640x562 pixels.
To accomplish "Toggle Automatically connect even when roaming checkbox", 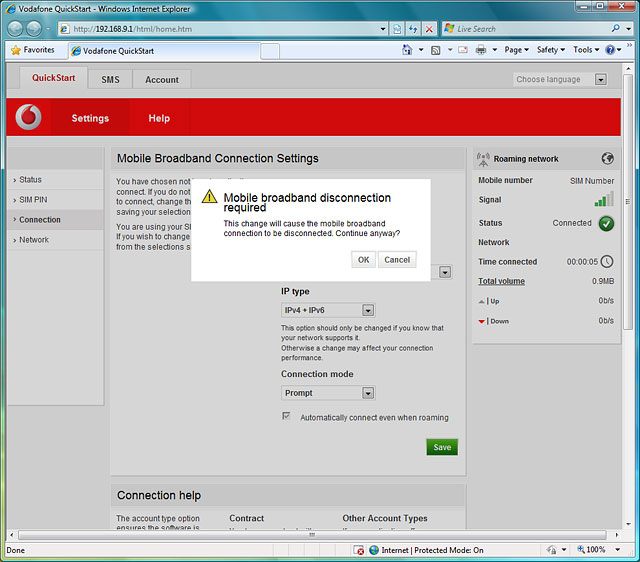I will [287, 417].
